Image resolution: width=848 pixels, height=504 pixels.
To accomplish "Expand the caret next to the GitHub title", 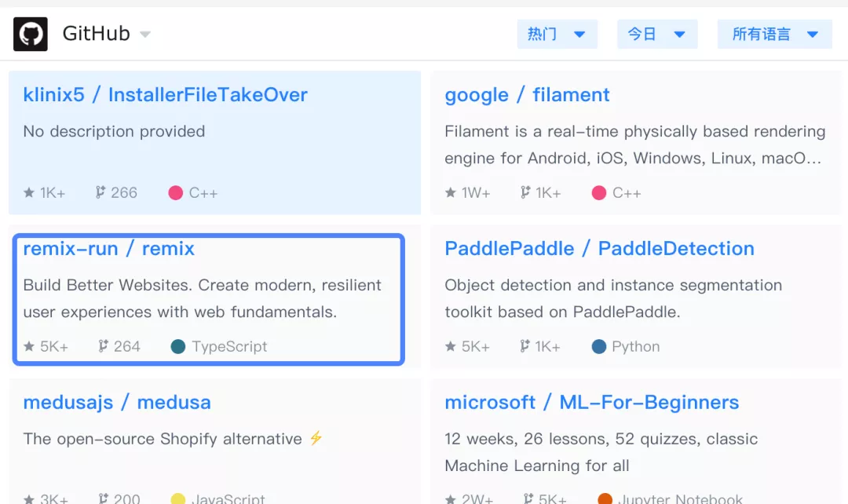I will coord(145,34).
